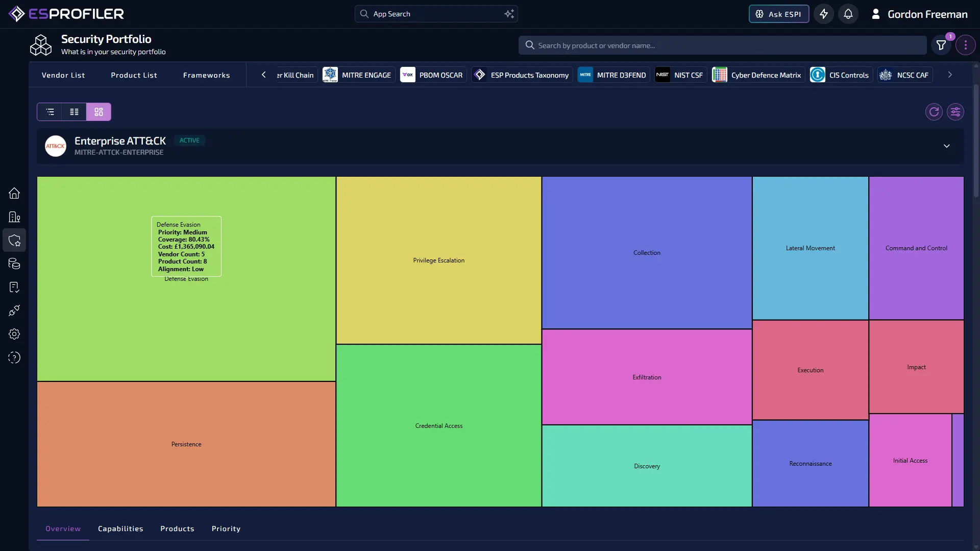The image size is (980, 551).
Task: Click the Ask ESPI button
Action: click(779, 14)
